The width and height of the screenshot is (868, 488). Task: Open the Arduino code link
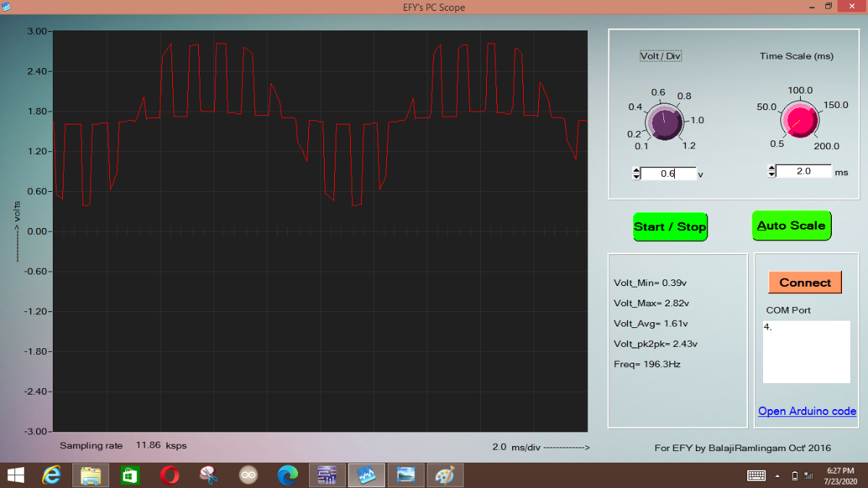point(807,411)
